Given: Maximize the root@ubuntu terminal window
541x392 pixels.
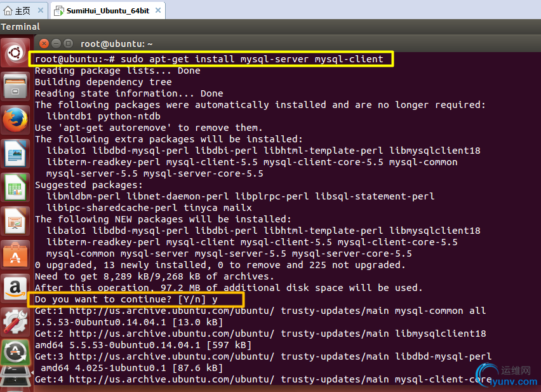Looking at the screenshot, I should [x=69, y=43].
